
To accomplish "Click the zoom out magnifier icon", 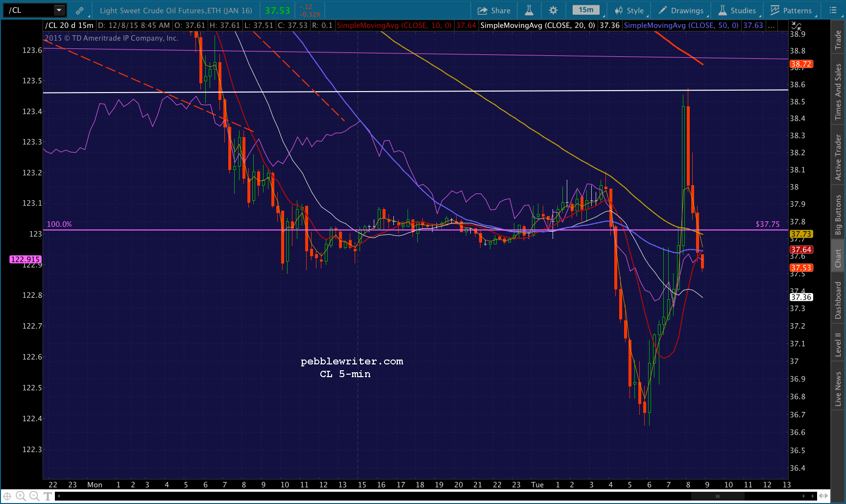I will (x=34, y=496).
